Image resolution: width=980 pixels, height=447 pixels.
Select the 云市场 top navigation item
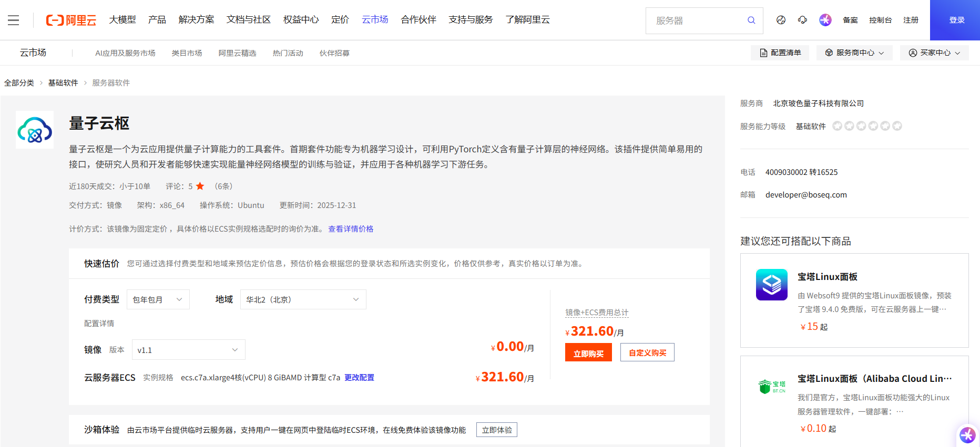pyautogui.click(x=375, y=20)
